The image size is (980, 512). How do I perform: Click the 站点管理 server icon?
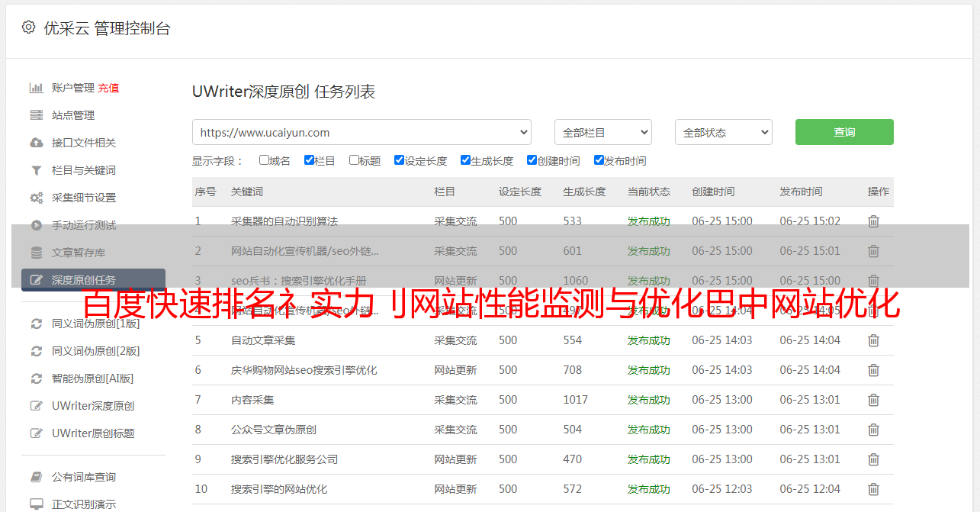point(36,115)
